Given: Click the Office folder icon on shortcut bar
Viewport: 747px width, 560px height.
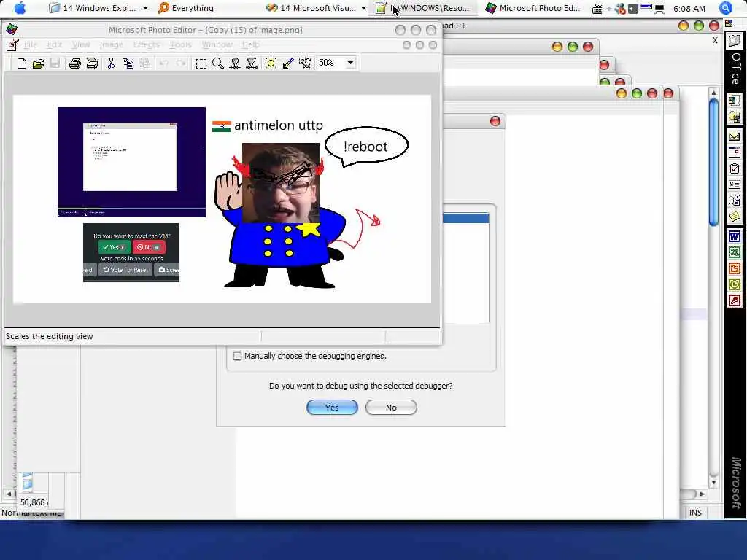Looking at the screenshot, I should tap(735, 42).
